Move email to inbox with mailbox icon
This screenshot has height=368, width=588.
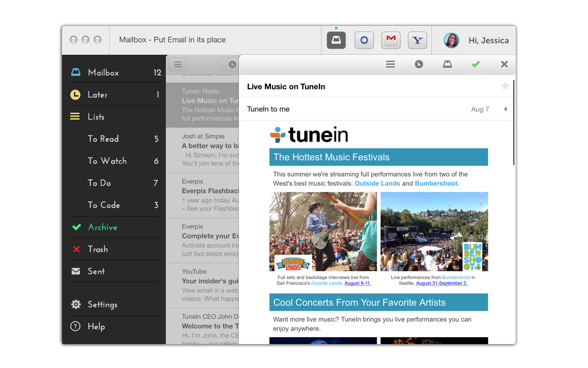[447, 64]
